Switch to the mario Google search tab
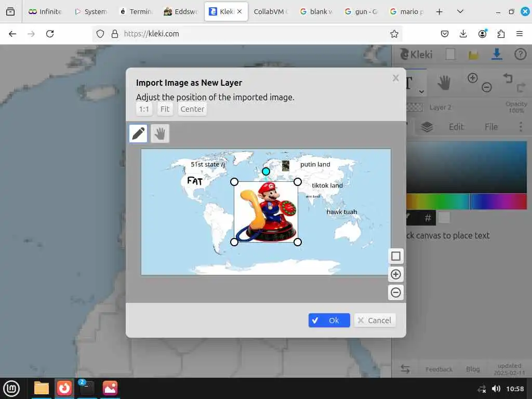Viewport: 532px width, 399px height. 406,11
